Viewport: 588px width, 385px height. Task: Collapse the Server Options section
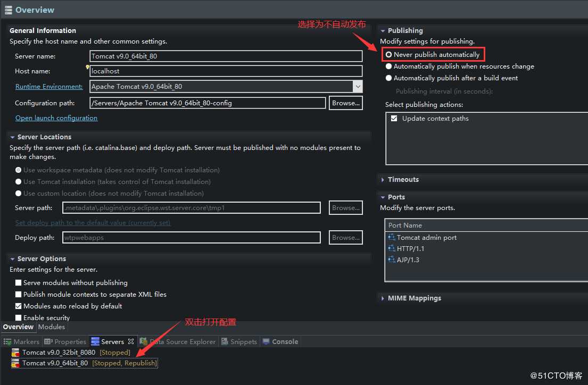(12, 259)
